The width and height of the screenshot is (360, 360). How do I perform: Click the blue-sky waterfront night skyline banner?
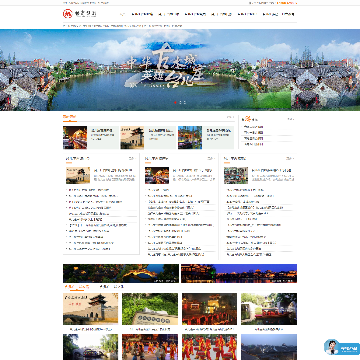click(239, 273)
